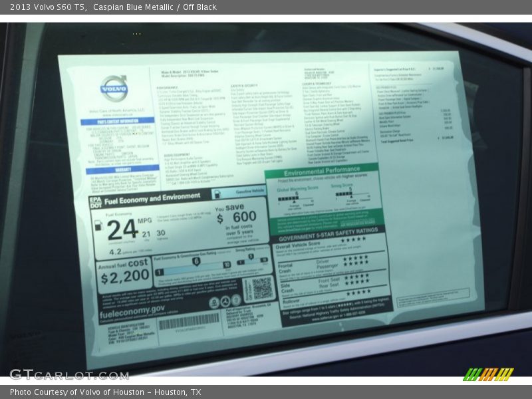Viewport: 532px width, 399px height.
Task: Open the fueleconomy.gov link
Action: pos(132,309)
